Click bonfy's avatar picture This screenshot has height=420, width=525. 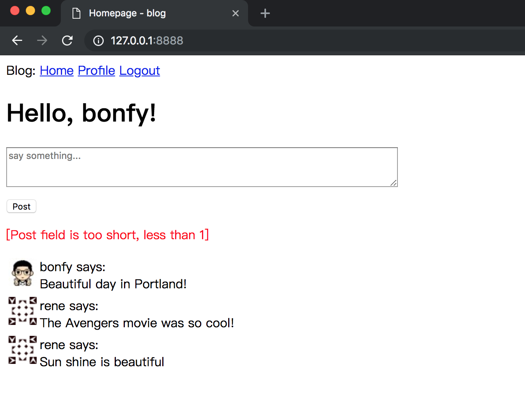click(x=23, y=273)
